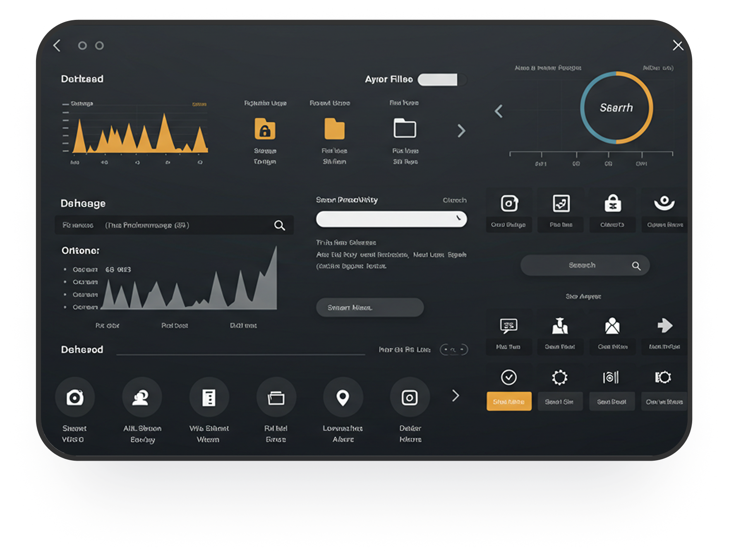Expand the bottom icon row with the right chevron

[455, 396]
